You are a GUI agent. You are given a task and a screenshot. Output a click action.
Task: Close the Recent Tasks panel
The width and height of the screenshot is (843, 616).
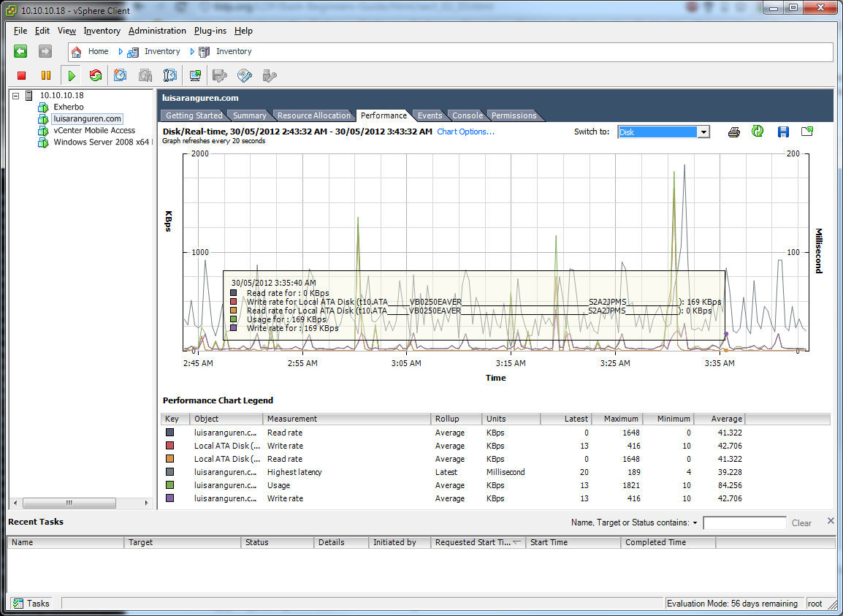pos(831,521)
